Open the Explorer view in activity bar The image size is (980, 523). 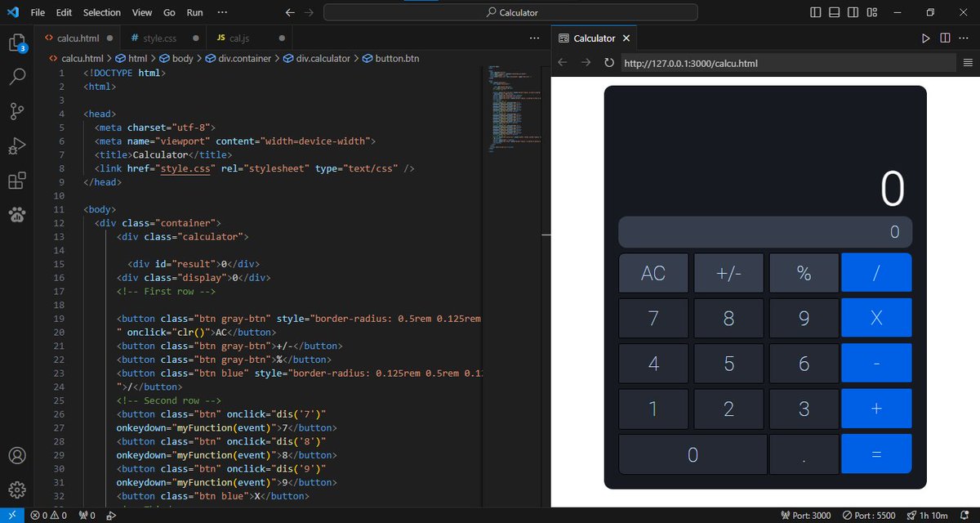[x=17, y=43]
